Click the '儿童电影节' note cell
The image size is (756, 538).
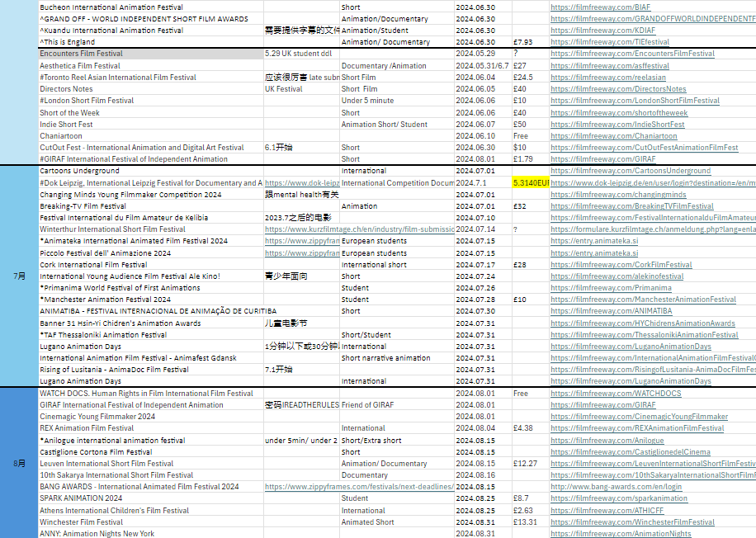pyautogui.click(x=302, y=323)
